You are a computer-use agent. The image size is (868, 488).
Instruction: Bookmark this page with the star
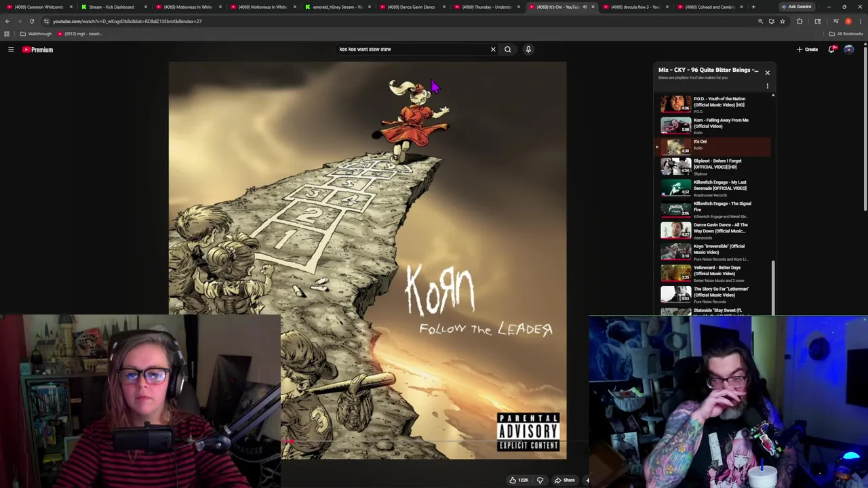click(783, 21)
